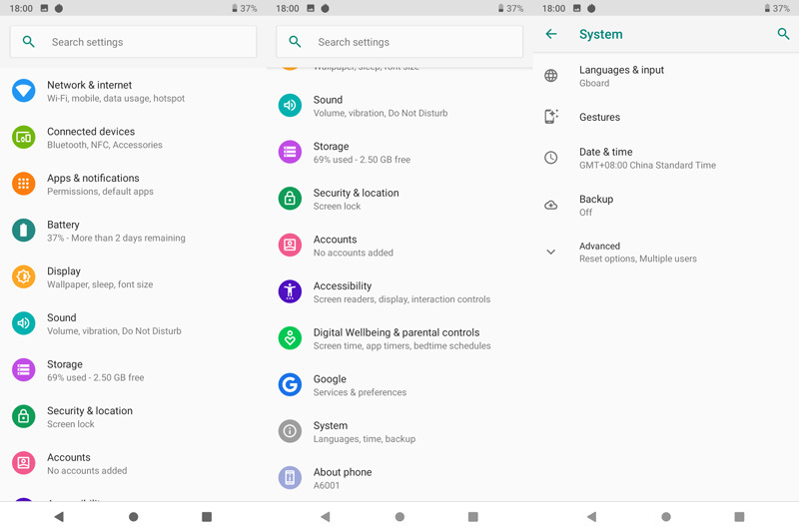Open the orange Apps & notifications icon
The image size is (799, 532).
click(x=23, y=184)
